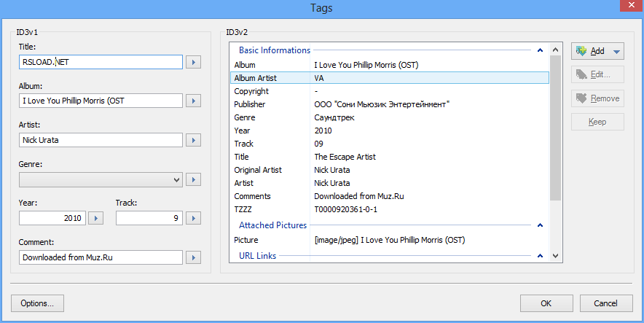Click the arrow button beside Genre dropdown
Screen dimensions: 644x323
193,179
